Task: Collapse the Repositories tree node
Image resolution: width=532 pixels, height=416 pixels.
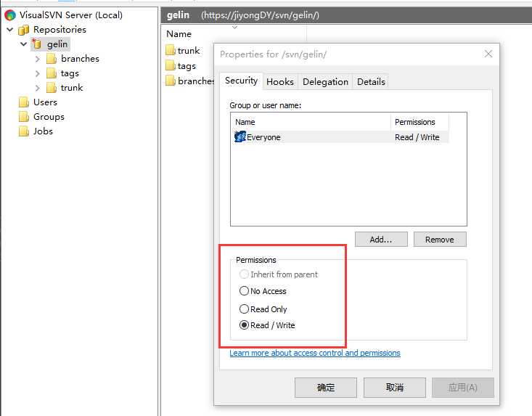Action: pos(10,30)
